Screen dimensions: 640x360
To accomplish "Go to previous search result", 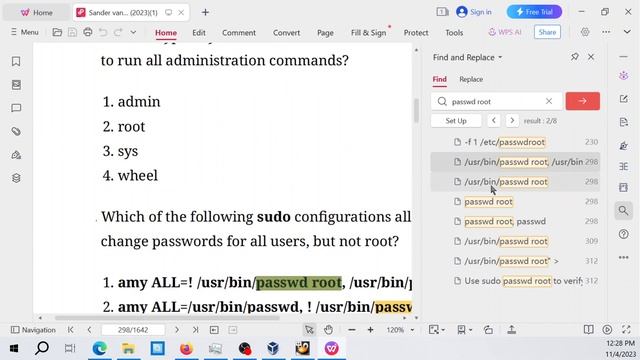I will coord(493,120).
